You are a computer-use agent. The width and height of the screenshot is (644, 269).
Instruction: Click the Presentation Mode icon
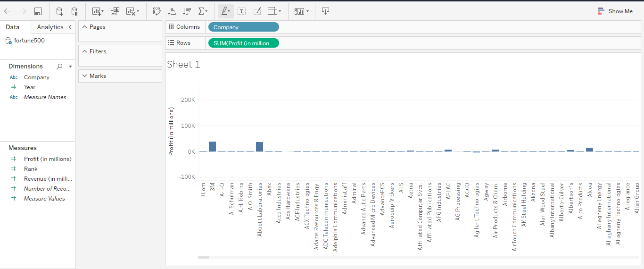point(325,11)
